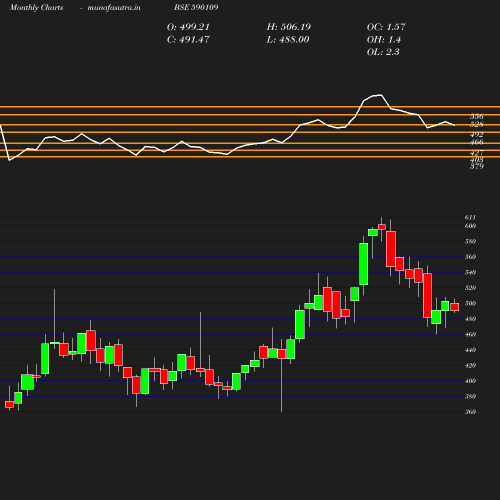500x500 pixels.
Task: Click the 427 level label on the line chart
Action: pyautogui.click(x=476, y=153)
